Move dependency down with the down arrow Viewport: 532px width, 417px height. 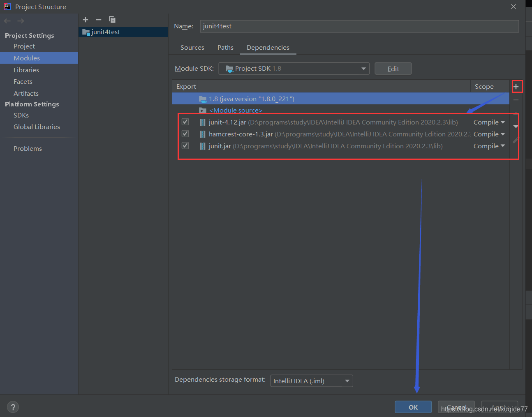pos(516,127)
